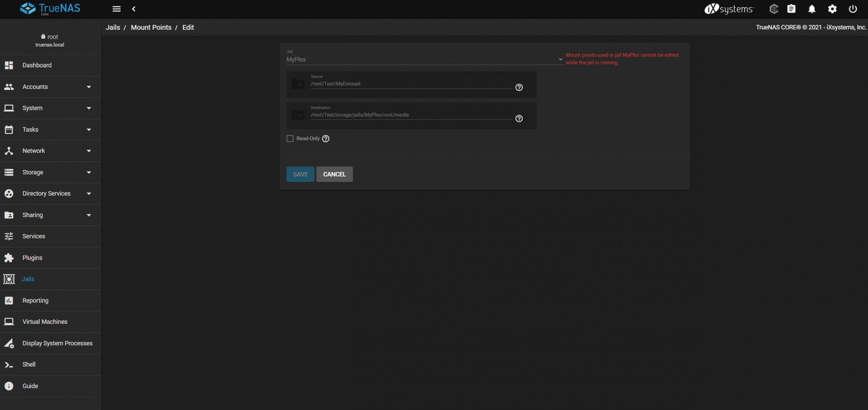Open the Task Manager clipboard icon
The height and width of the screenshot is (410, 868).
791,9
